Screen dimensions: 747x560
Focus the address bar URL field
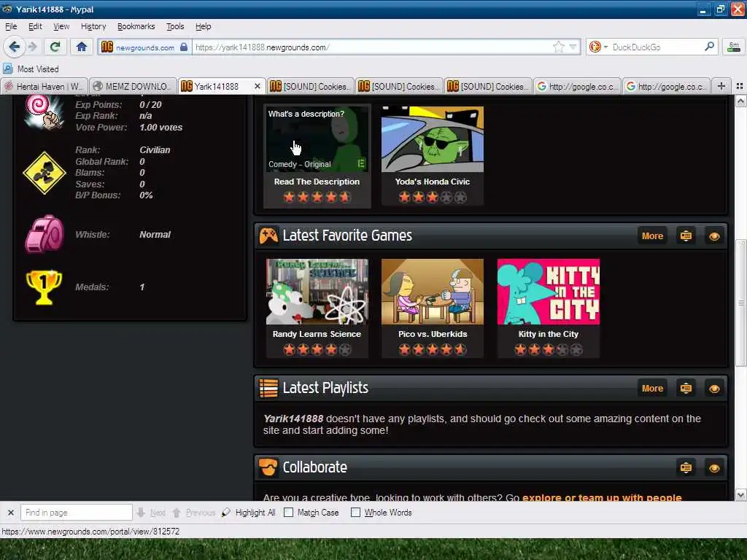point(371,47)
